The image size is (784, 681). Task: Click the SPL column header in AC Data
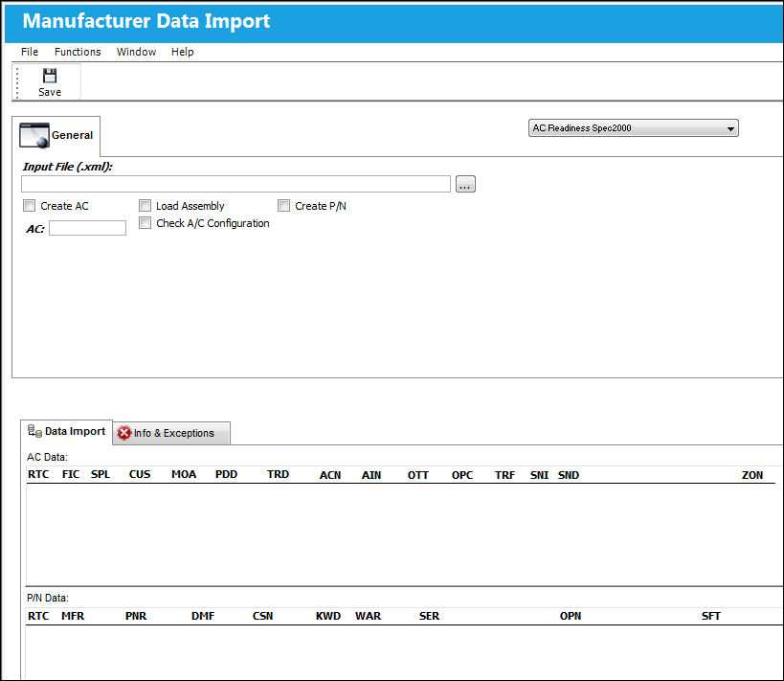point(101,474)
